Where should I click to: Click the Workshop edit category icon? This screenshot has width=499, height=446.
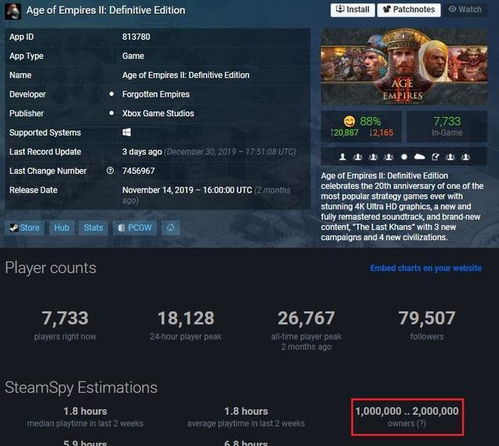click(435, 157)
